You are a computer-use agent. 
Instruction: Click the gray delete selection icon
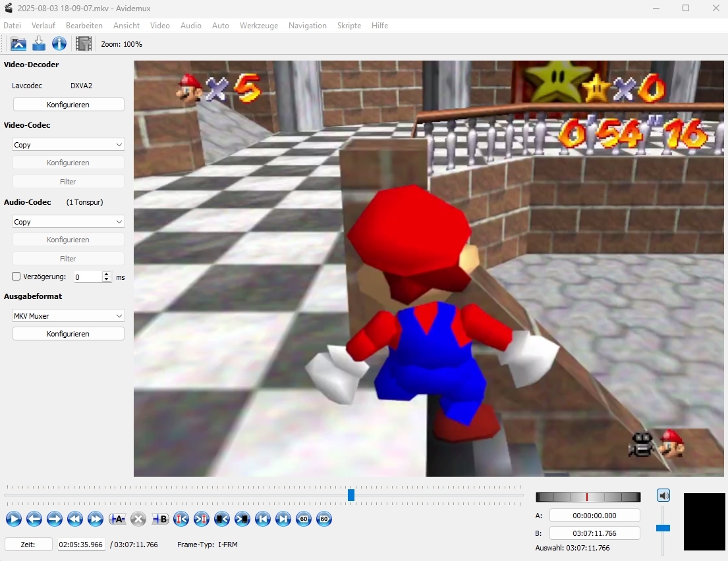coord(138,520)
